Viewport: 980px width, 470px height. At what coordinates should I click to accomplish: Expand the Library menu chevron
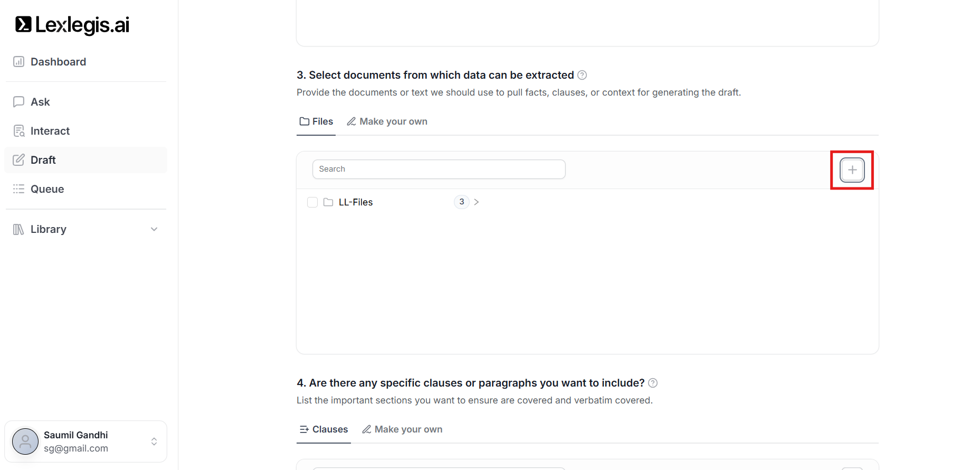[154, 229]
